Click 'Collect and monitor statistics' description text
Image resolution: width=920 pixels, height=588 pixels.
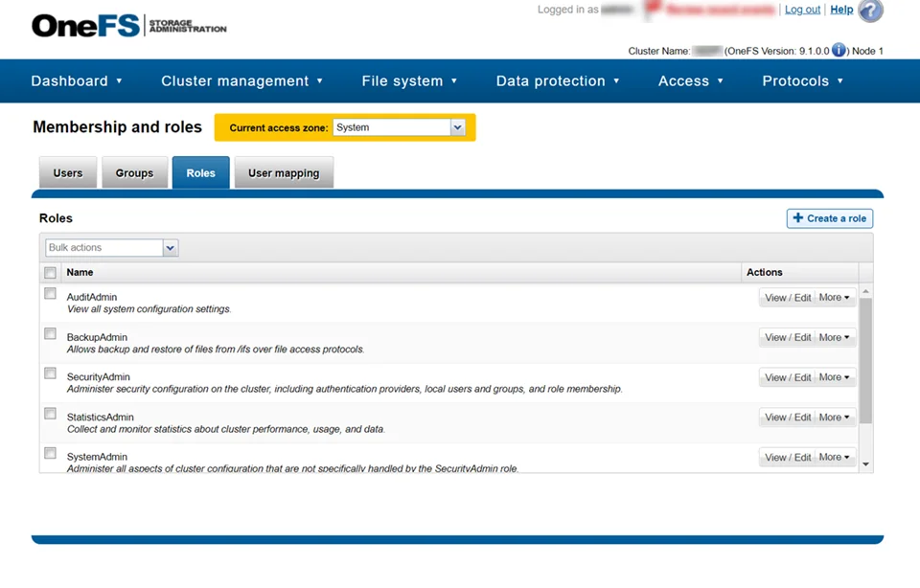pos(226,429)
